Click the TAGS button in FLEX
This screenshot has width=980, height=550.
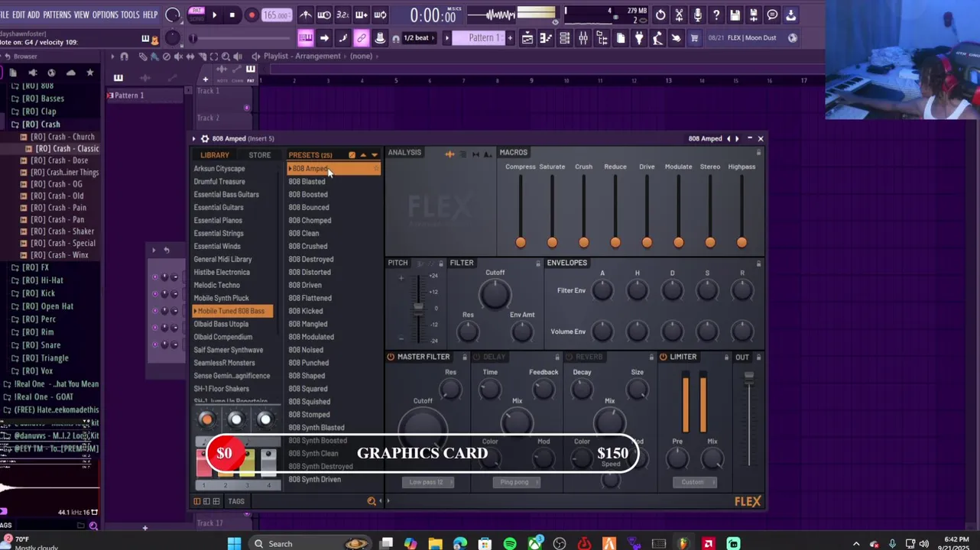coord(236,501)
